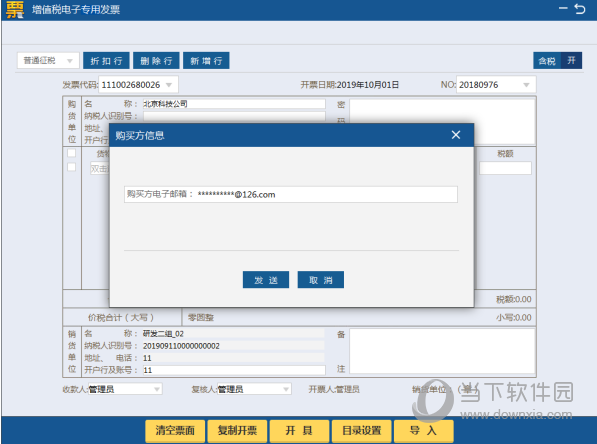The width and height of the screenshot is (597, 444).
Task: Click the 购买方电子邮箱 input field
Action: coord(291,194)
